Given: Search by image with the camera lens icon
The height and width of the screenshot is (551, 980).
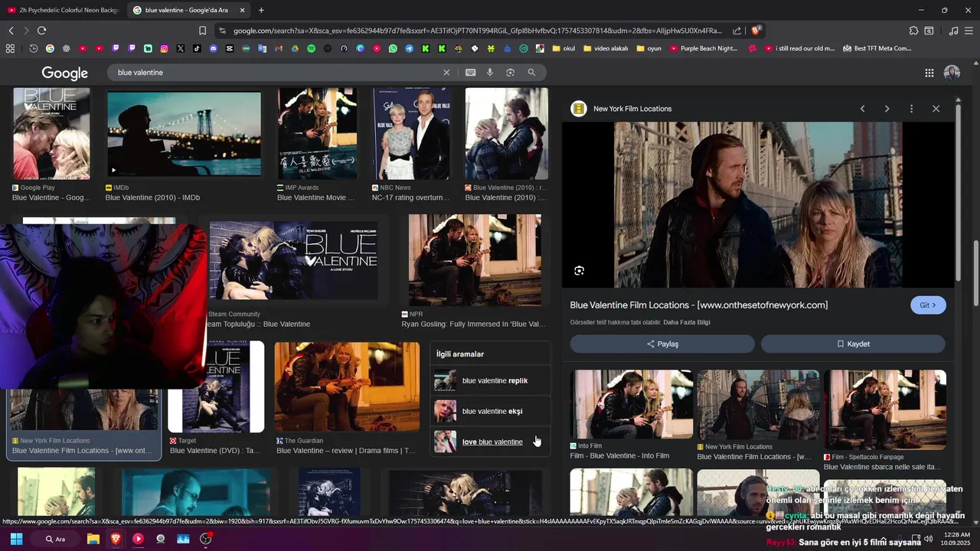Looking at the screenshot, I should 510,72.
